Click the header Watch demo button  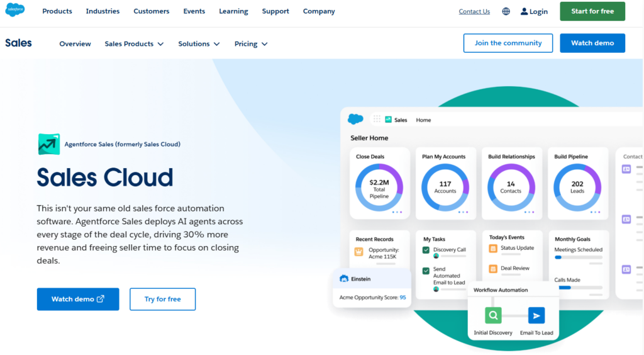tap(592, 43)
